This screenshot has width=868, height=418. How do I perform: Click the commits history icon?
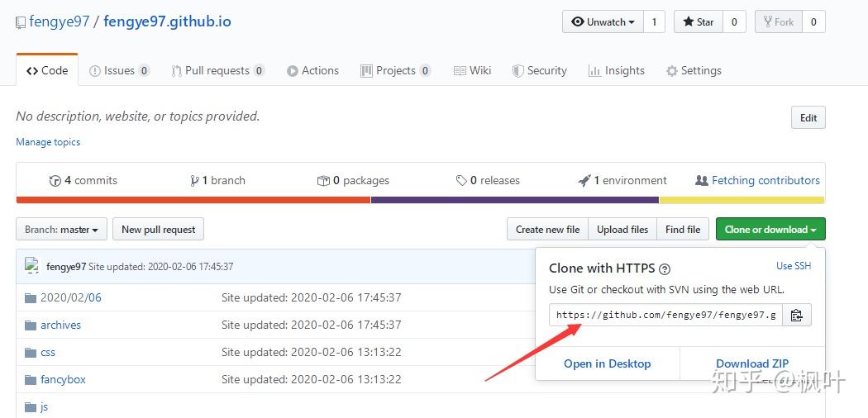pos(55,181)
